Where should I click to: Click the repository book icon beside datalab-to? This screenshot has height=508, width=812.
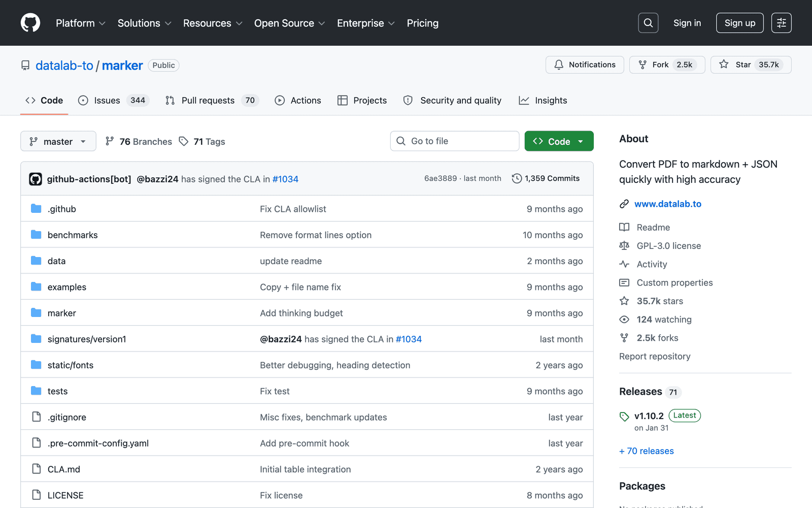point(25,66)
